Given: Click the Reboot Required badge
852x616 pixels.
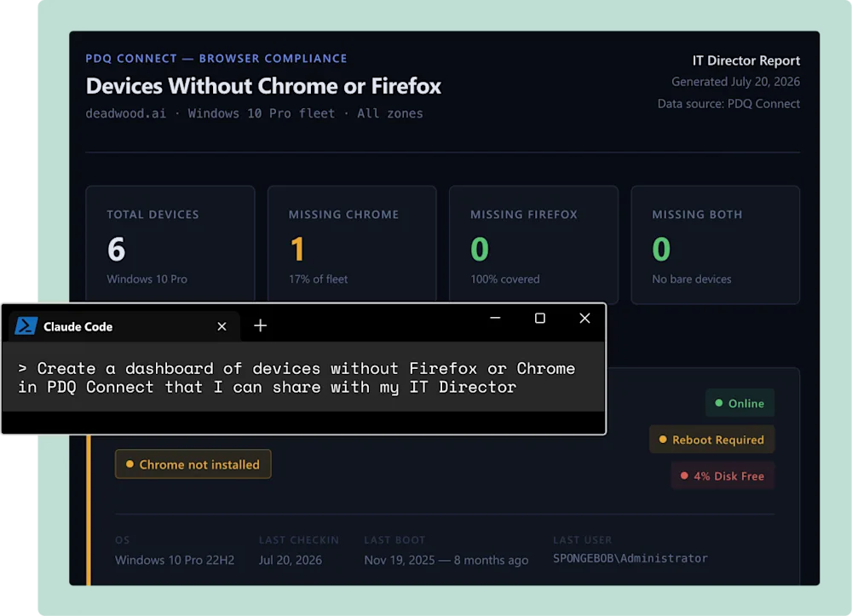Looking at the screenshot, I should (x=711, y=440).
